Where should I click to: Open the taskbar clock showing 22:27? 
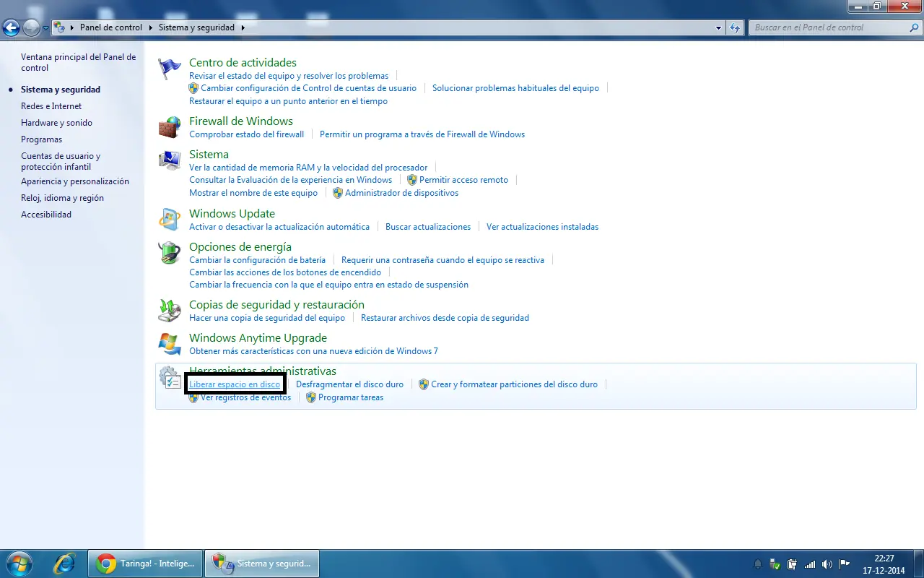[884, 564]
